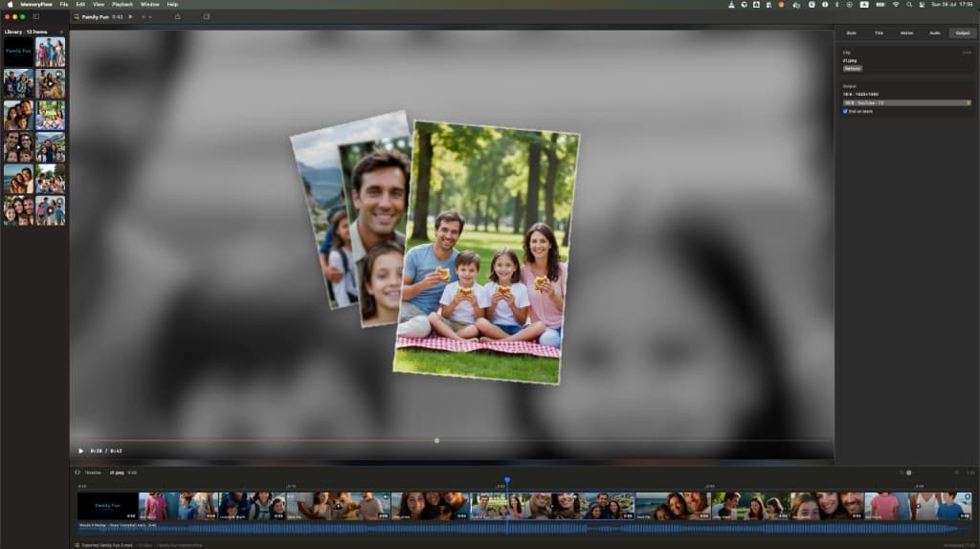Open the Help menu
The height and width of the screenshot is (549, 980).
(x=172, y=5)
